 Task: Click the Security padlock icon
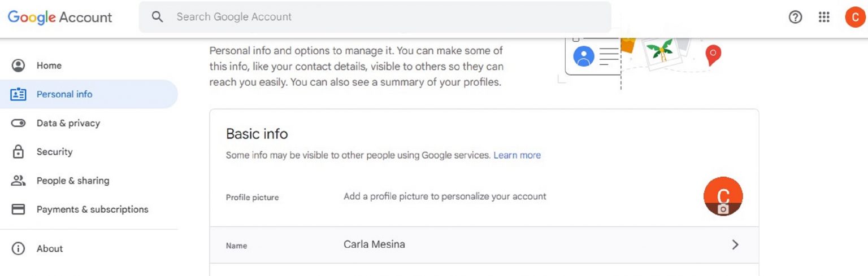coord(19,152)
